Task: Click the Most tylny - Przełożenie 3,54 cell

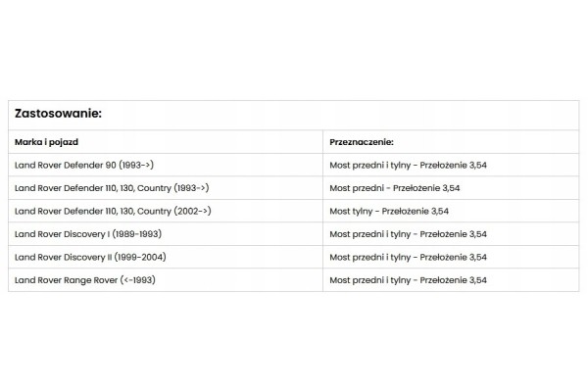Action: click(x=451, y=212)
